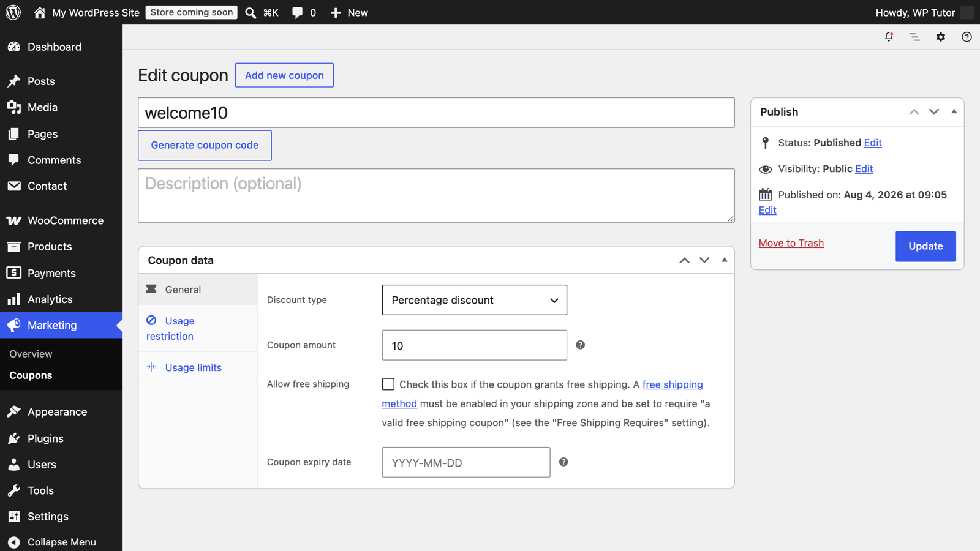The image size is (980, 551).
Task: Enable the Allow free shipping checkbox
Action: 388,384
